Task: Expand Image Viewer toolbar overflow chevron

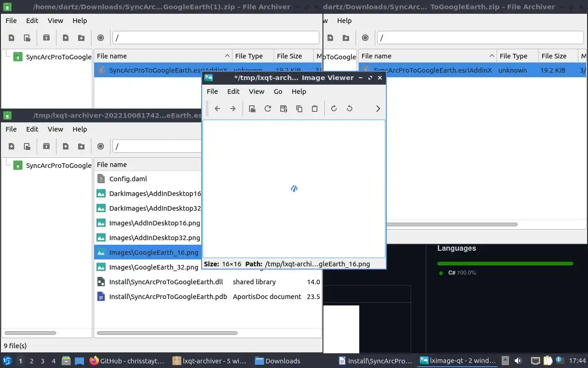Action: pyautogui.click(x=378, y=109)
